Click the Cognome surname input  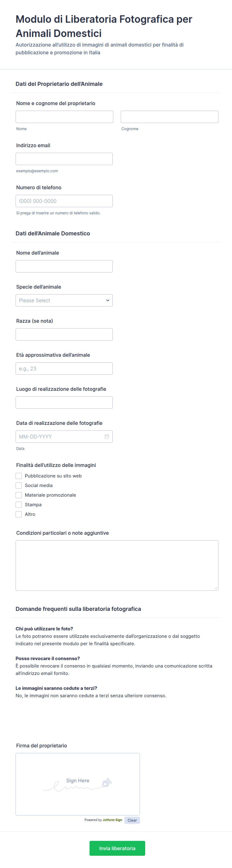pos(169,117)
